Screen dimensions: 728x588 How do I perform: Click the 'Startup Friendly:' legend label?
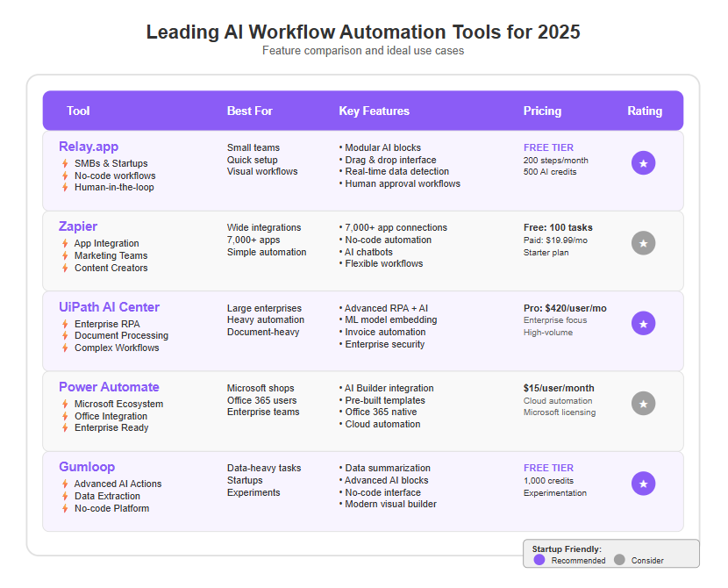(567, 549)
